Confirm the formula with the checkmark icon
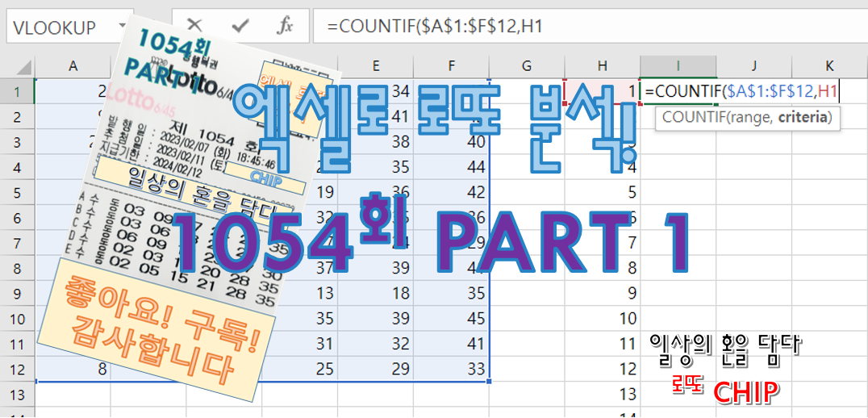This screenshot has width=868, height=418. pos(240,26)
